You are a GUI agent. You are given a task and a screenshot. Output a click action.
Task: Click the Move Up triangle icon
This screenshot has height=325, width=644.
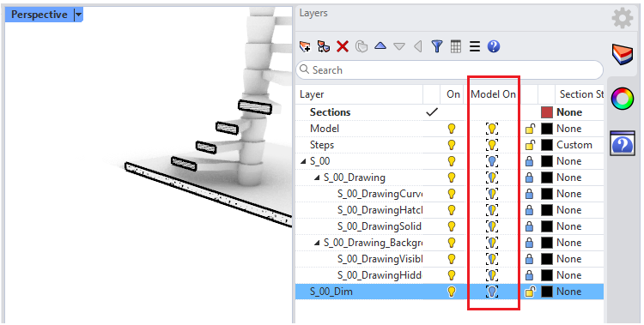[x=380, y=46]
